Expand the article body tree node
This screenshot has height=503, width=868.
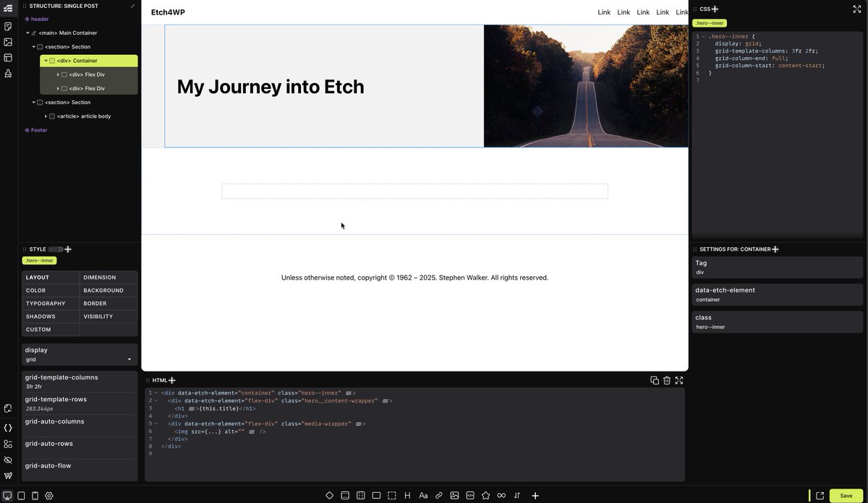click(x=46, y=116)
